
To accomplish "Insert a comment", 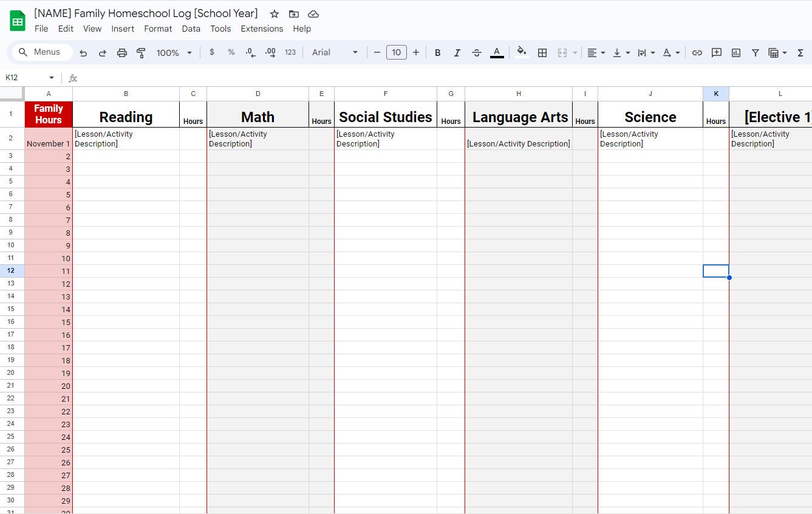I will coord(717,53).
